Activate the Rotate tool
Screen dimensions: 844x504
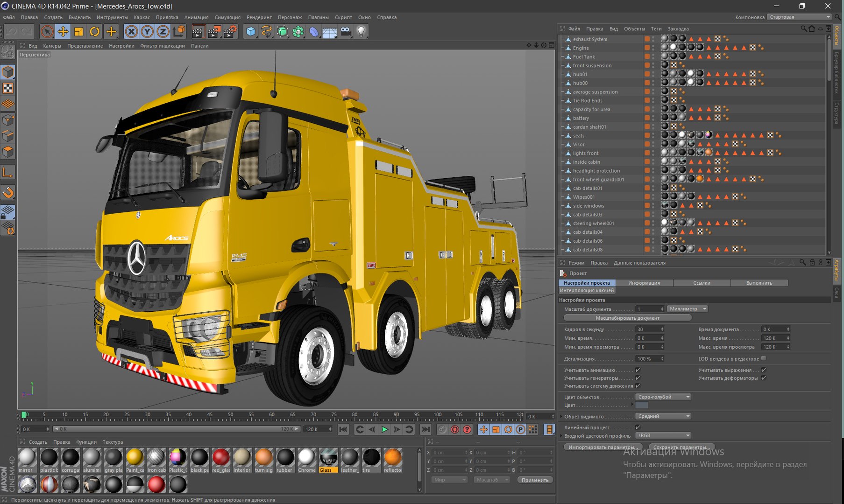pyautogui.click(x=95, y=31)
